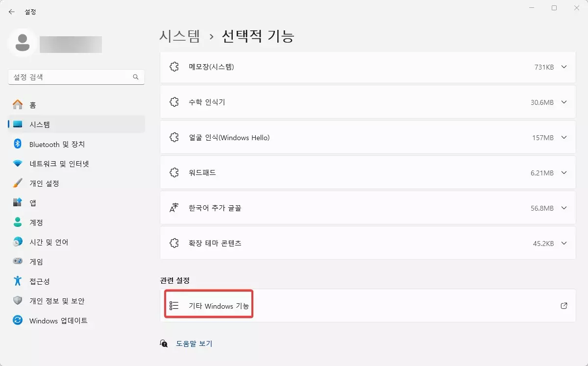Open 개인 정보 및 보안 settings
The height and width of the screenshot is (366, 588).
[x=57, y=301]
